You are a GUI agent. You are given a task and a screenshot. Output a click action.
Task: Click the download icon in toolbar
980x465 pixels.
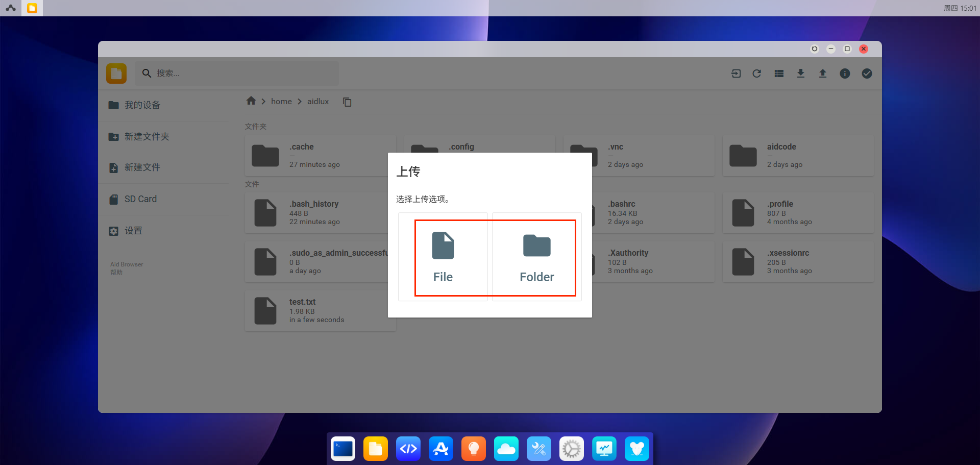pyautogui.click(x=800, y=74)
